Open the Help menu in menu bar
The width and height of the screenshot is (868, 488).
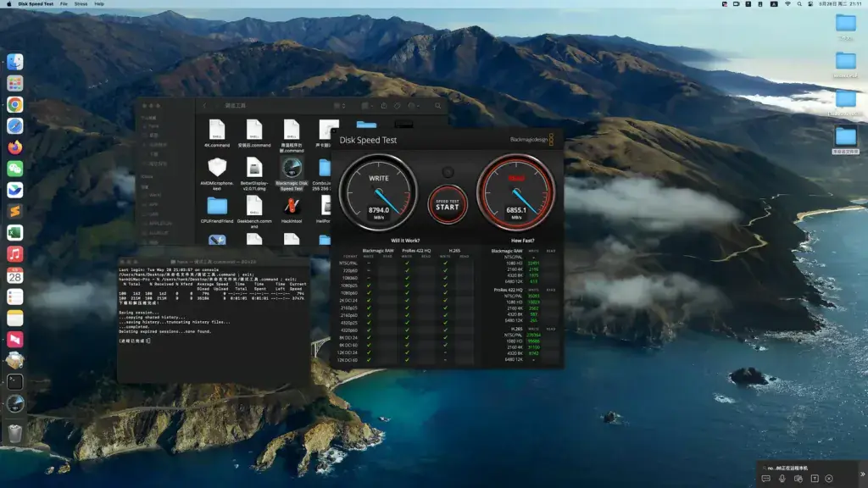pos(99,4)
